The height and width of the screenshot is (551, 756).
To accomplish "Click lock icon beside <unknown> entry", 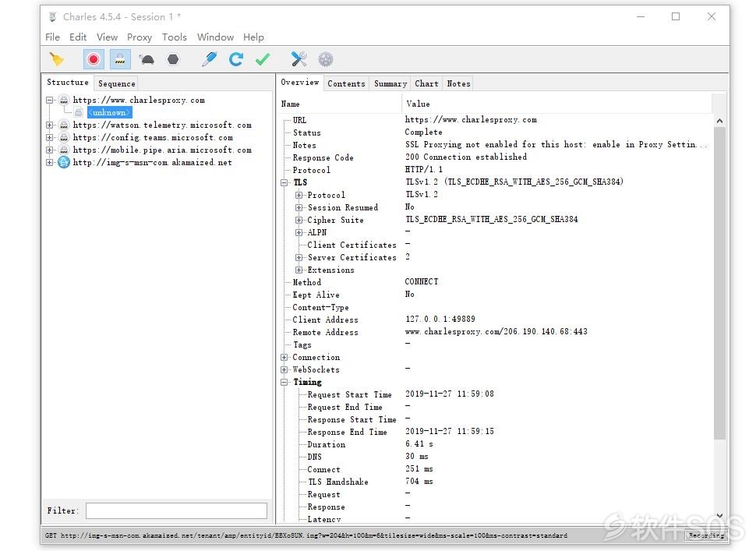I will [x=79, y=112].
